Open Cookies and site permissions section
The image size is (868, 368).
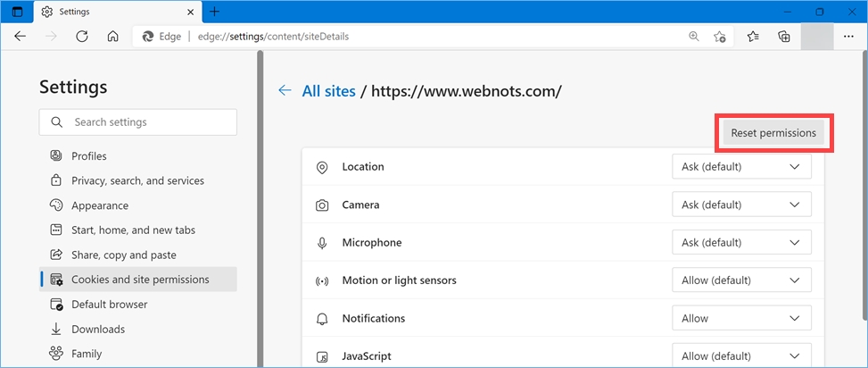(140, 280)
